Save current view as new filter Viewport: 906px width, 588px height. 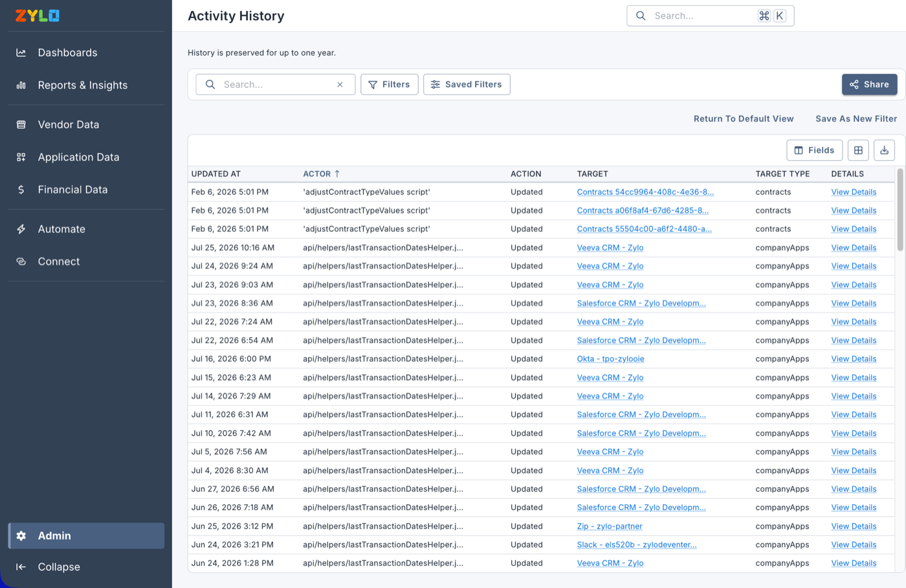(856, 118)
